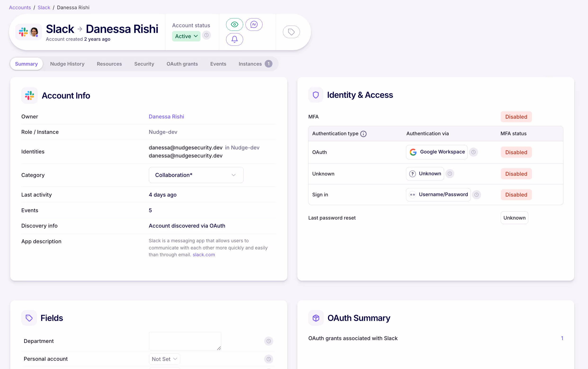
Task: Click the shield icon by Identity & Access
Action: point(316,95)
